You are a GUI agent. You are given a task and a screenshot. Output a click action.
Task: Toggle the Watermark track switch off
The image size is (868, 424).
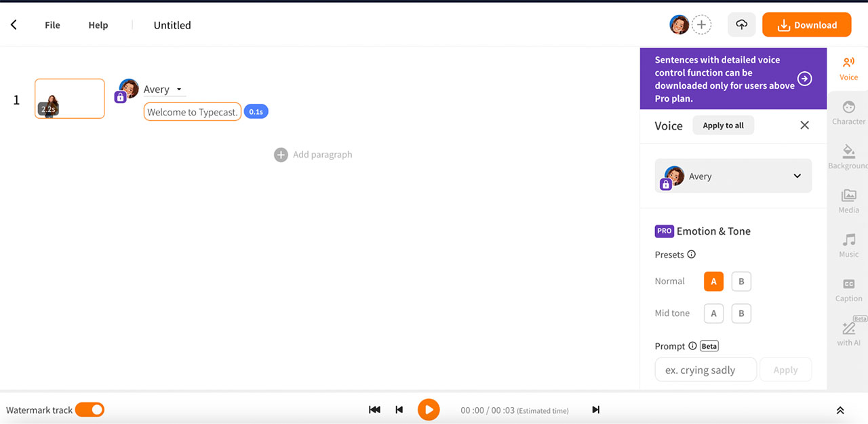pyautogui.click(x=89, y=410)
